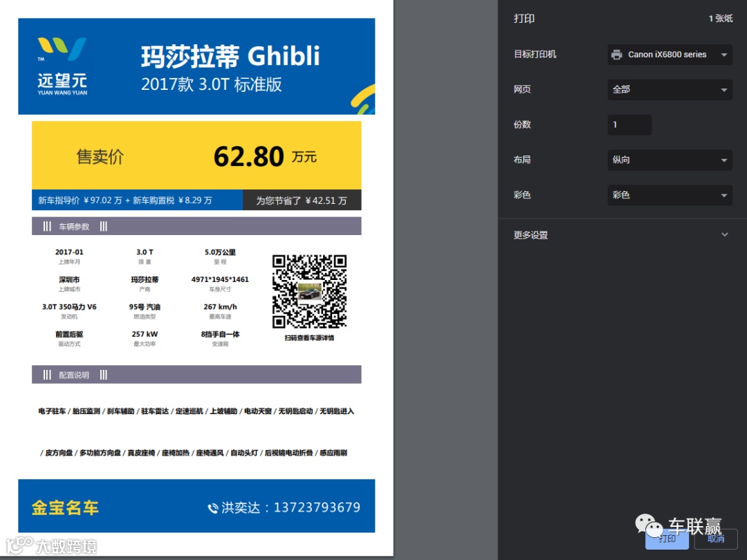This screenshot has height=560, width=747.
Task: Click the 目标打印机 label
Action: tap(535, 55)
